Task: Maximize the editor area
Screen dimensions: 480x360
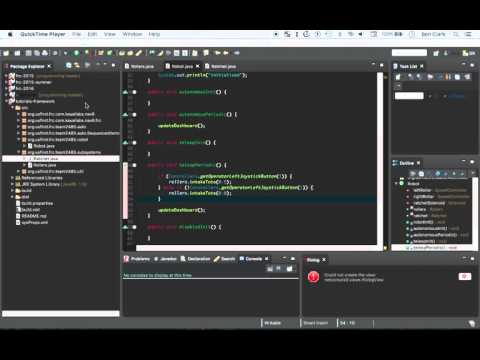Action: (382, 65)
